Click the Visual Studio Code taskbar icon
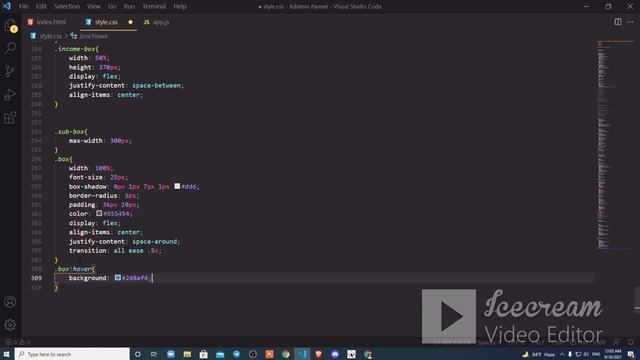 302,354
